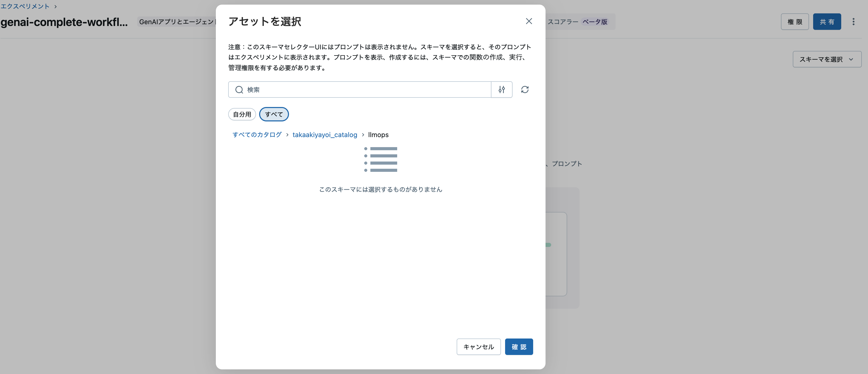
Task: Navigate back to すべてのカタログ
Action: (257, 135)
